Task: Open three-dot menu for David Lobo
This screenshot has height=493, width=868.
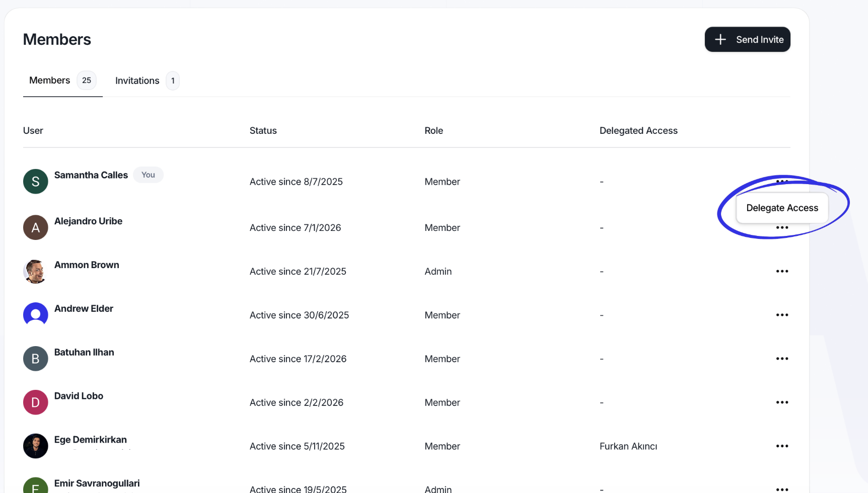Action: pyautogui.click(x=782, y=402)
